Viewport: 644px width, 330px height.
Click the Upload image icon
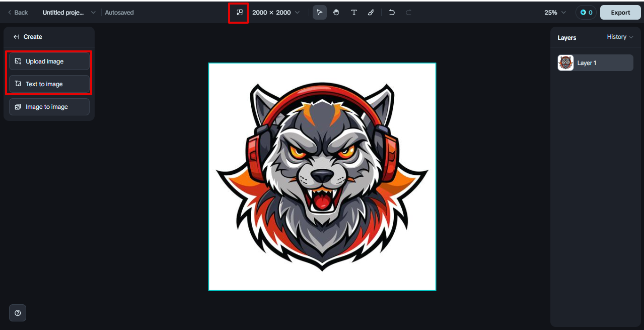click(x=18, y=61)
